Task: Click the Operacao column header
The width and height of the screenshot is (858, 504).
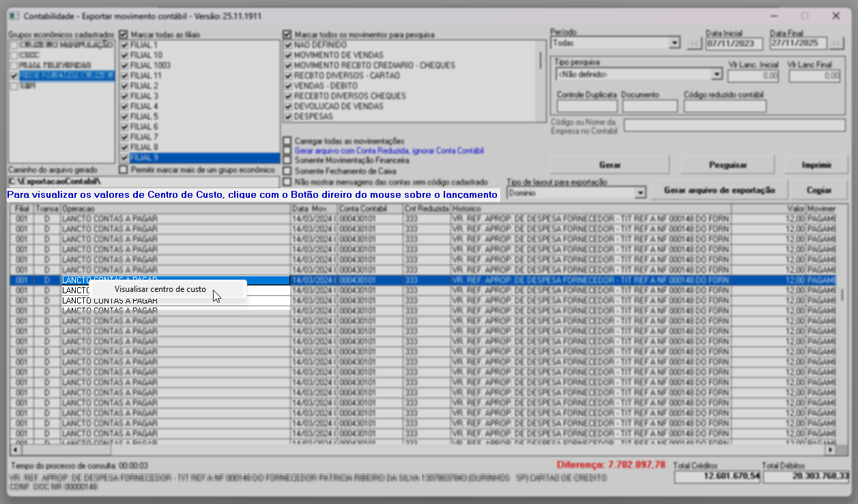Action: pos(175,208)
